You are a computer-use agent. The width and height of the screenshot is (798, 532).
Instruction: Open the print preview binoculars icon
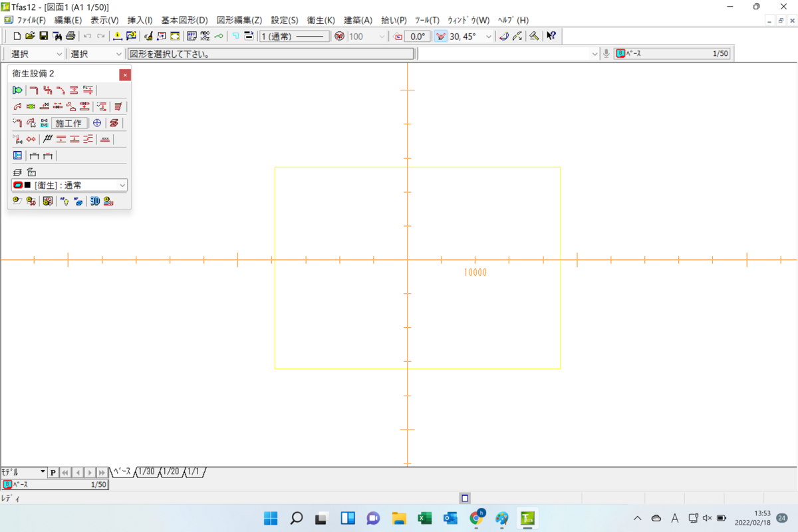pyautogui.click(x=56, y=37)
